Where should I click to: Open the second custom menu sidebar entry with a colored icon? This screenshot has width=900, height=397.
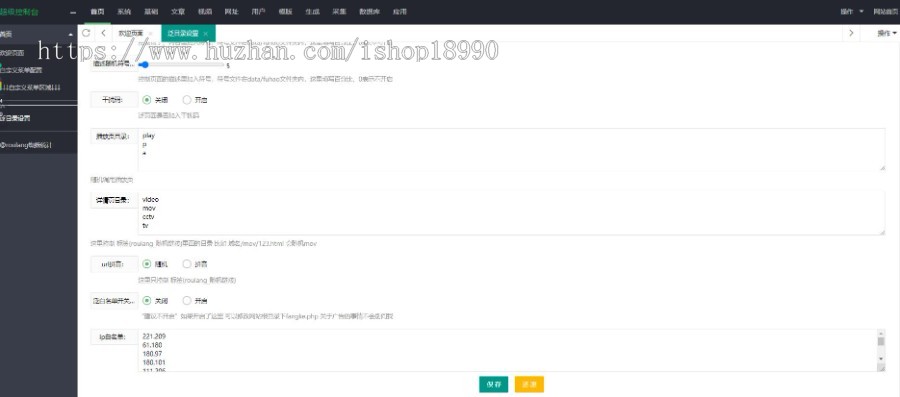30,87
